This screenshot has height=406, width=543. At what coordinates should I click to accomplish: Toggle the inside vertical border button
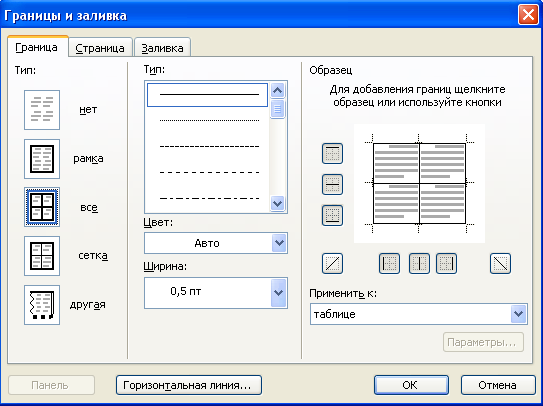(x=419, y=264)
